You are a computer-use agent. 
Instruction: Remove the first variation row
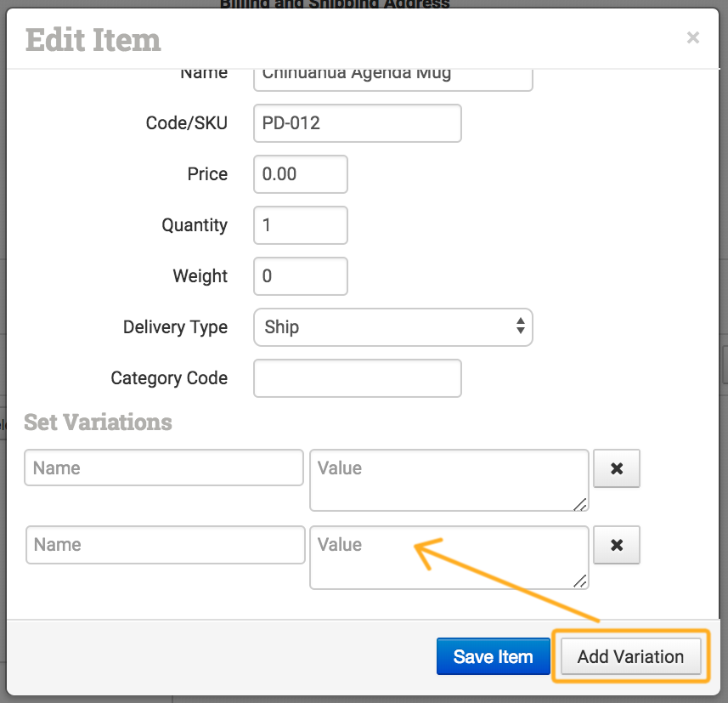tap(616, 468)
